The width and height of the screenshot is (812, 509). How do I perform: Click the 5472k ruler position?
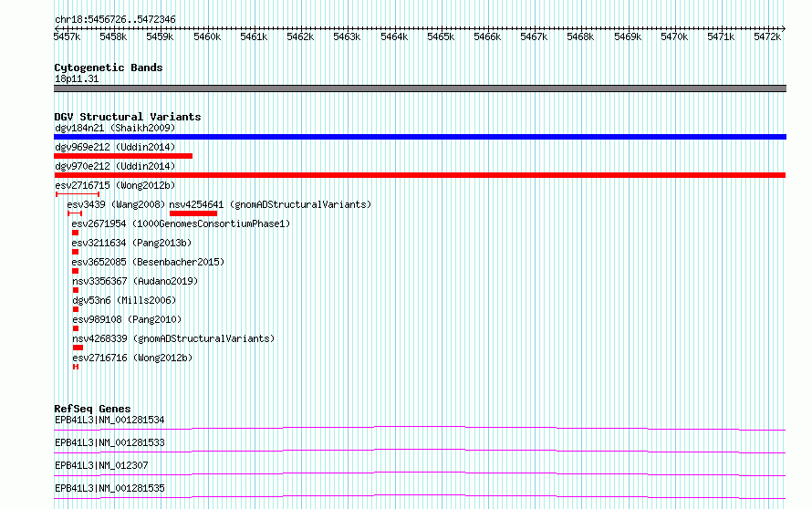pos(767,36)
